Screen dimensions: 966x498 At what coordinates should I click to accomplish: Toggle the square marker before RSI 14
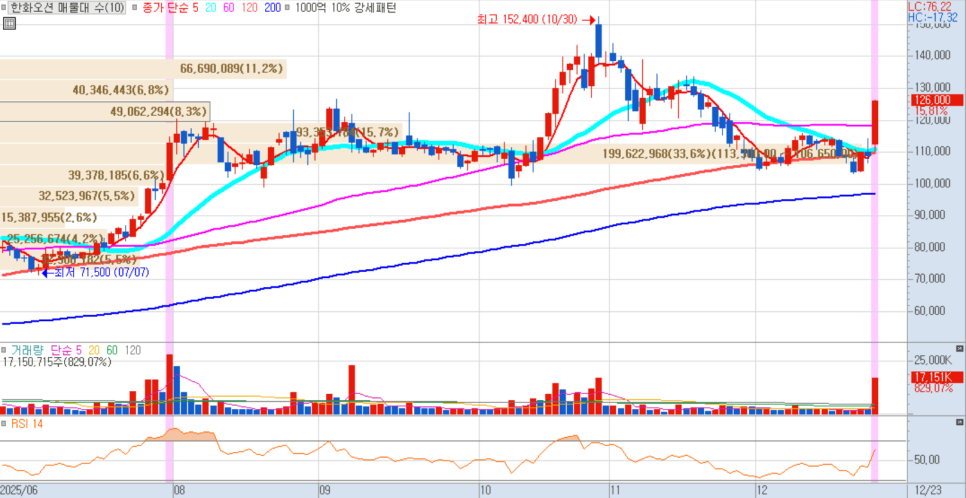pos(5,423)
